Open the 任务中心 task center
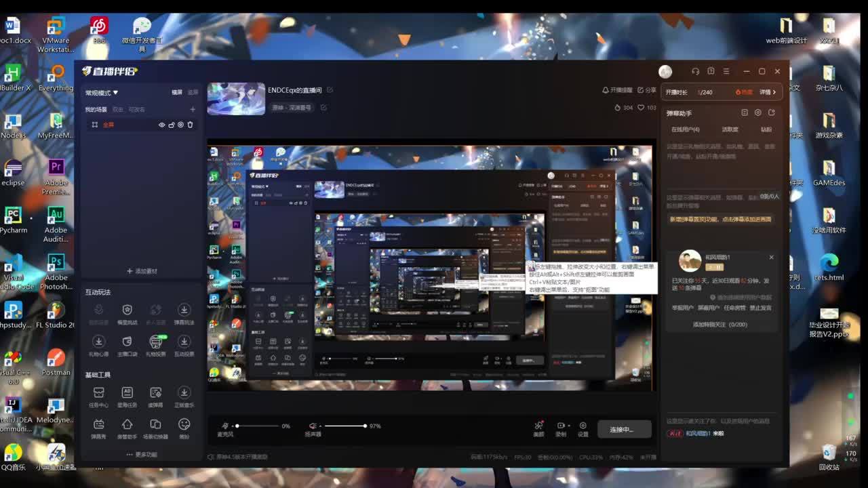868x488 pixels. 98,396
